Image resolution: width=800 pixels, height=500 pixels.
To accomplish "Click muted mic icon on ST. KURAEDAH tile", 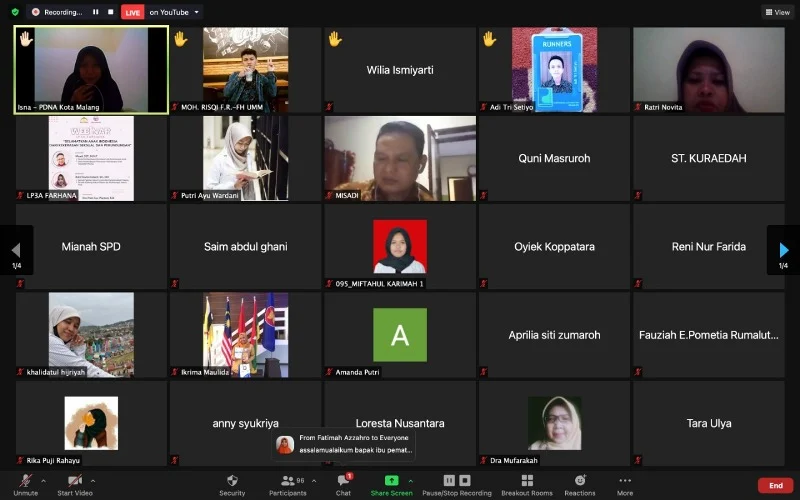I will click(638, 195).
